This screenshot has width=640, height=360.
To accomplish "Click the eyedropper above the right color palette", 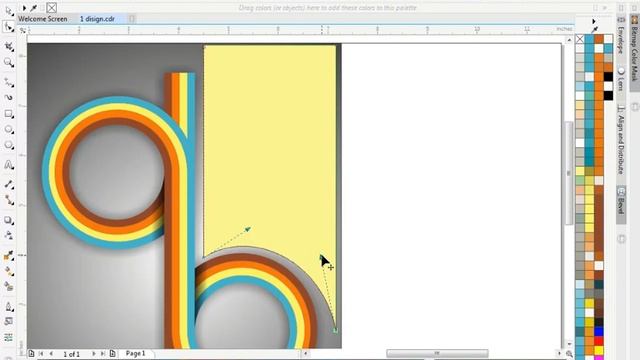I will click(x=594, y=29).
